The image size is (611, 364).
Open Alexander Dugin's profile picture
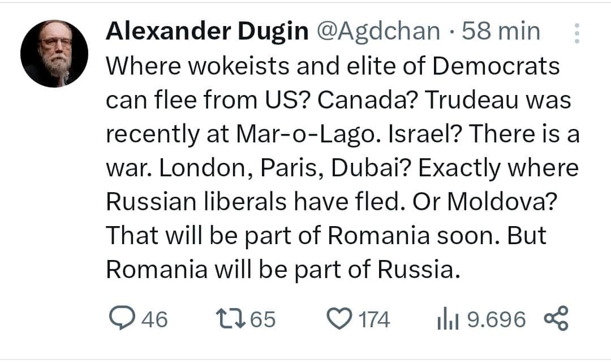(x=54, y=54)
